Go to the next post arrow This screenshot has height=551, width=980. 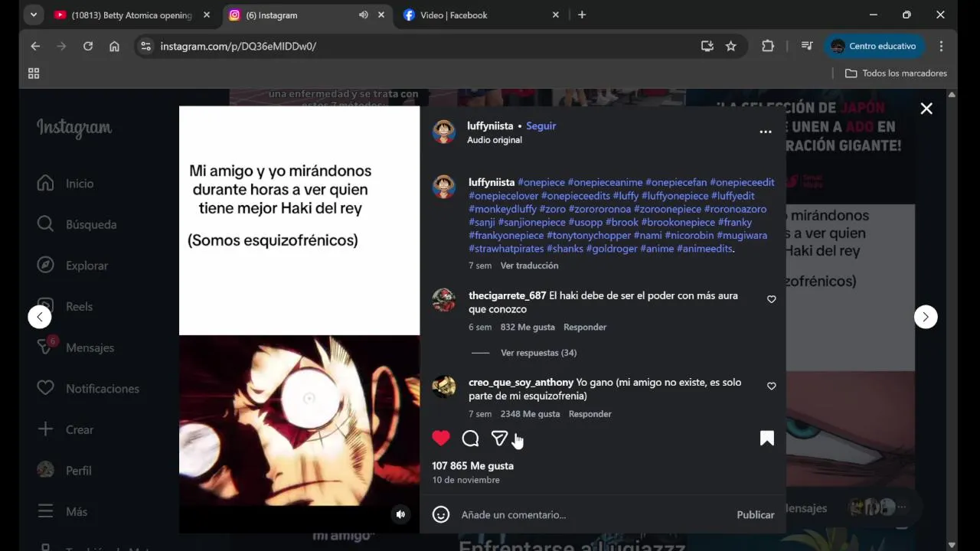926,317
